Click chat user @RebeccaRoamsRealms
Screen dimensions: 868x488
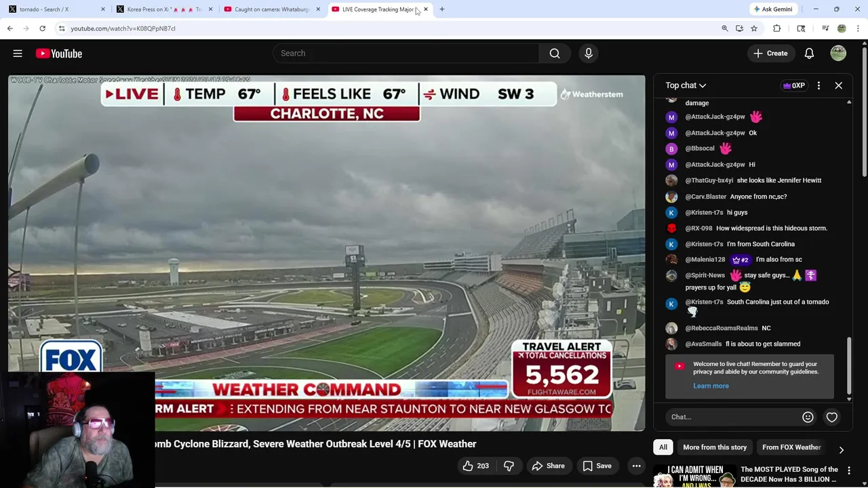coord(722,328)
